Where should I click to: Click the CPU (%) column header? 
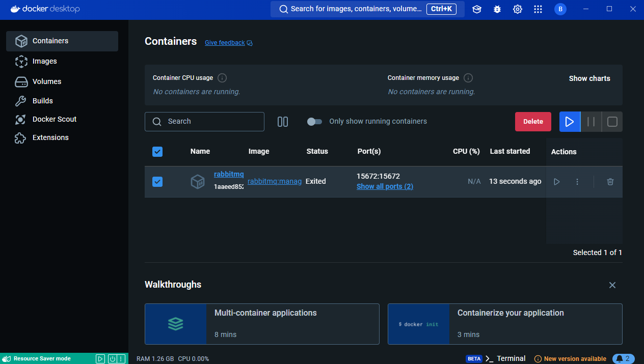[467, 152]
